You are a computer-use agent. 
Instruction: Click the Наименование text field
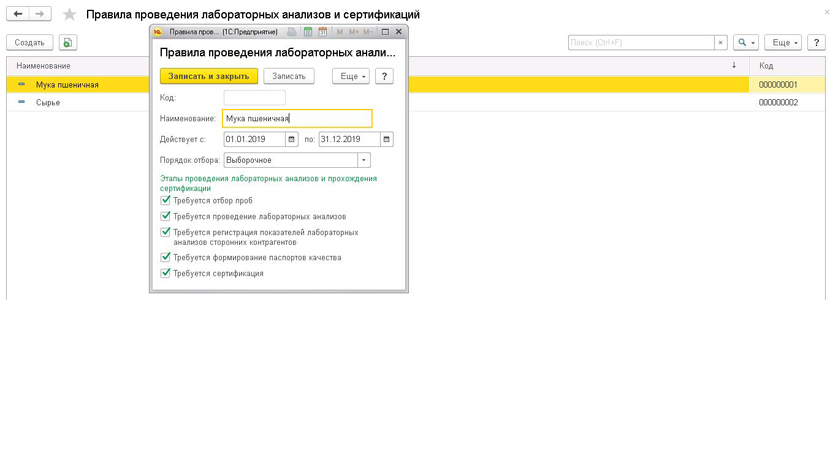(x=297, y=118)
